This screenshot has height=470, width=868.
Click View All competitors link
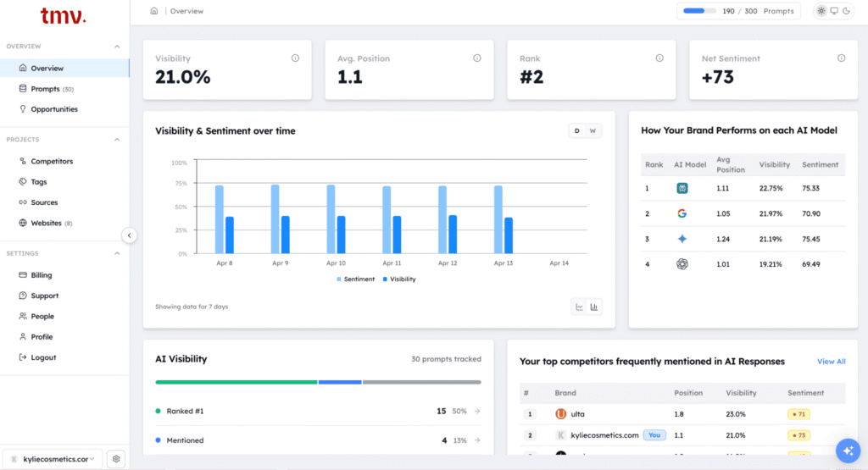tap(831, 362)
